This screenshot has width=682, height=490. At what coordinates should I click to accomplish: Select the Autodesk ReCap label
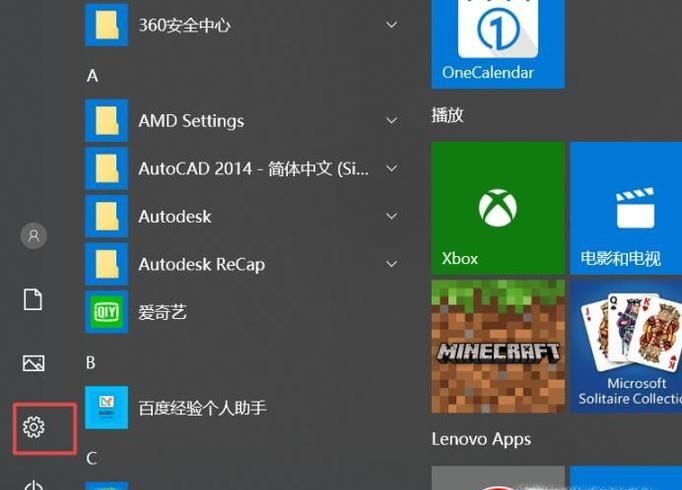click(201, 264)
